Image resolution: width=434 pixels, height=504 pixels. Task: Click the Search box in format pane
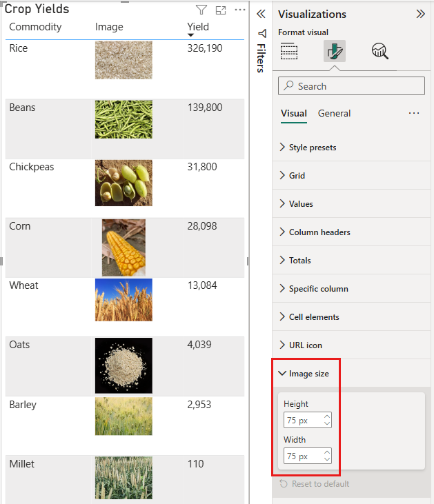click(351, 85)
